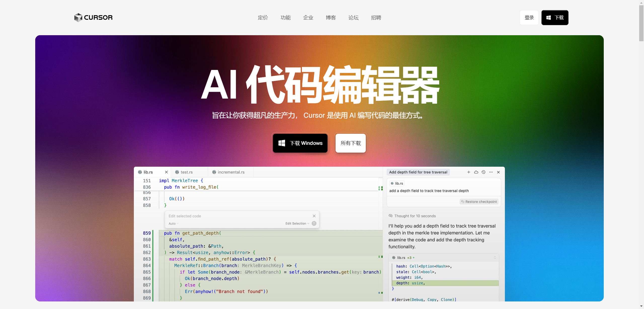Open the Auto model dropdown

tap(173, 224)
